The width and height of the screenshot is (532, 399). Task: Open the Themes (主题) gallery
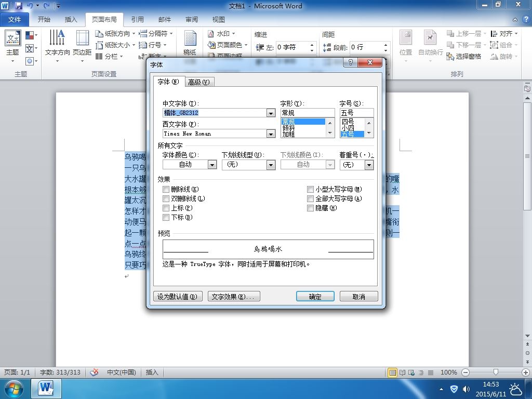click(x=12, y=46)
